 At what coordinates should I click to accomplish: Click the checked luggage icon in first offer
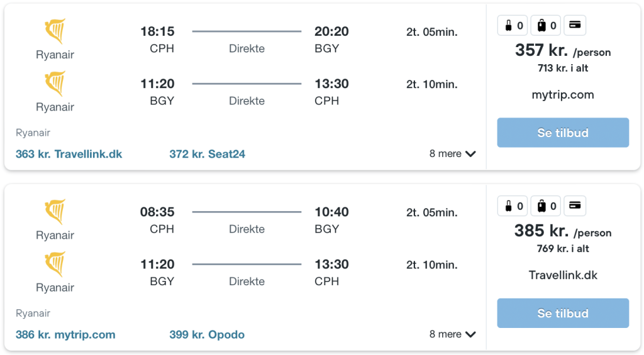[x=546, y=25]
